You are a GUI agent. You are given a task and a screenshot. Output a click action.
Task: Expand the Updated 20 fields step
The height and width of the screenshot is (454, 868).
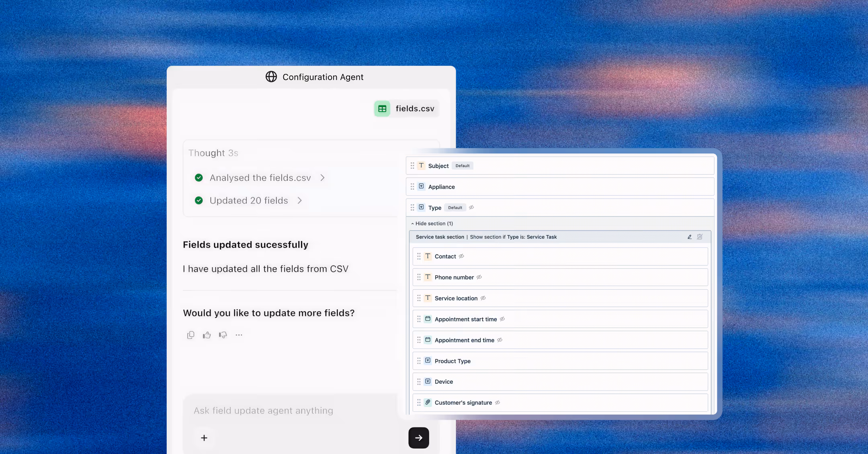pos(299,200)
